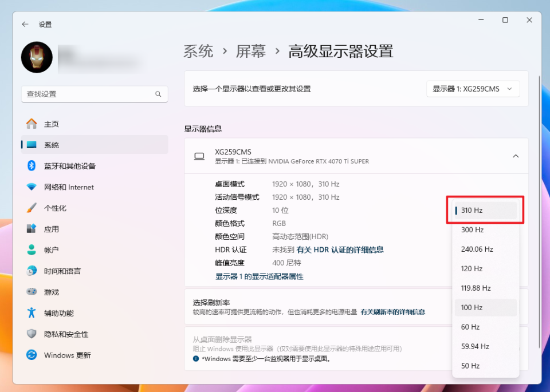Choose 119.88 Hz in the list
The height and width of the screenshot is (392, 550).
click(485, 288)
